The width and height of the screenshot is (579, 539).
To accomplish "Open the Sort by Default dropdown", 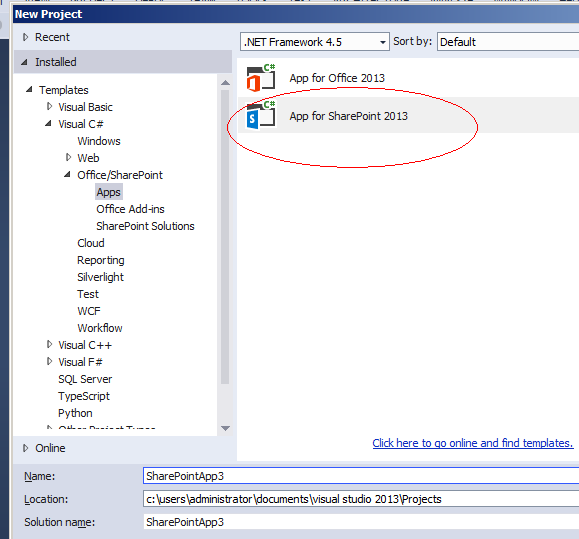I will click(508, 42).
